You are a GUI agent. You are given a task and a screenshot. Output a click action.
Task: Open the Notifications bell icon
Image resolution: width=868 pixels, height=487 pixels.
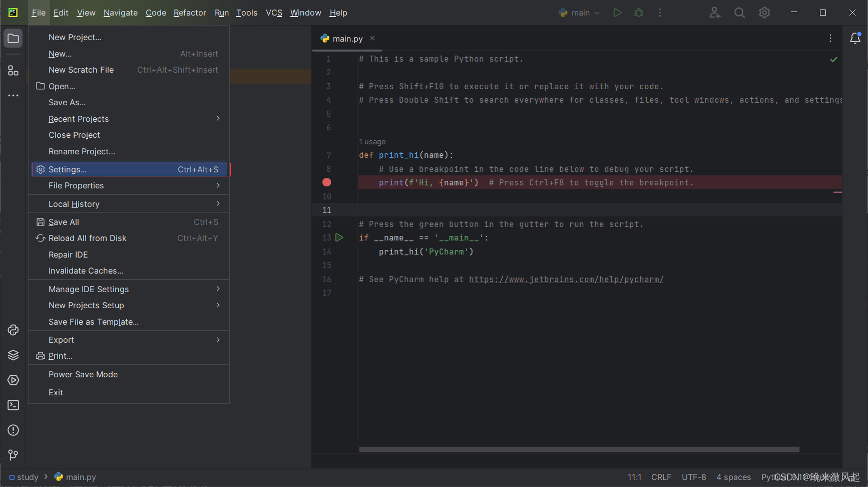[x=855, y=38]
